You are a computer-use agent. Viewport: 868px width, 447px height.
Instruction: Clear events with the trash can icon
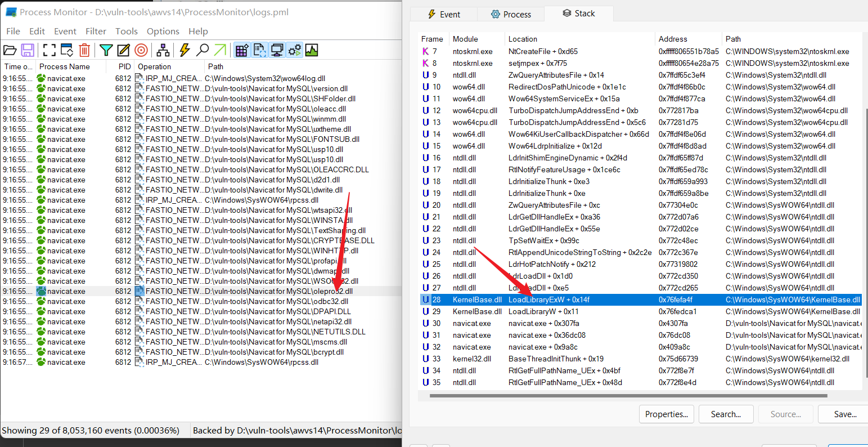point(84,50)
